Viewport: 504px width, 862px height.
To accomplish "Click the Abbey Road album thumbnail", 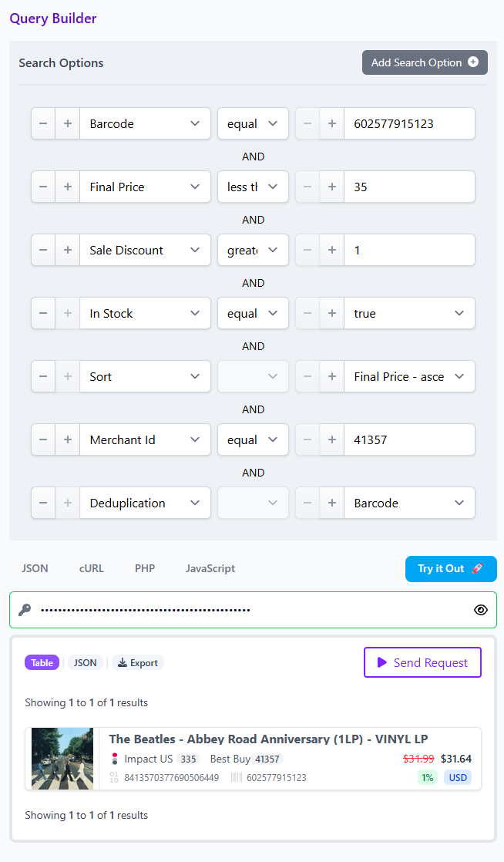I will (x=62, y=759).
